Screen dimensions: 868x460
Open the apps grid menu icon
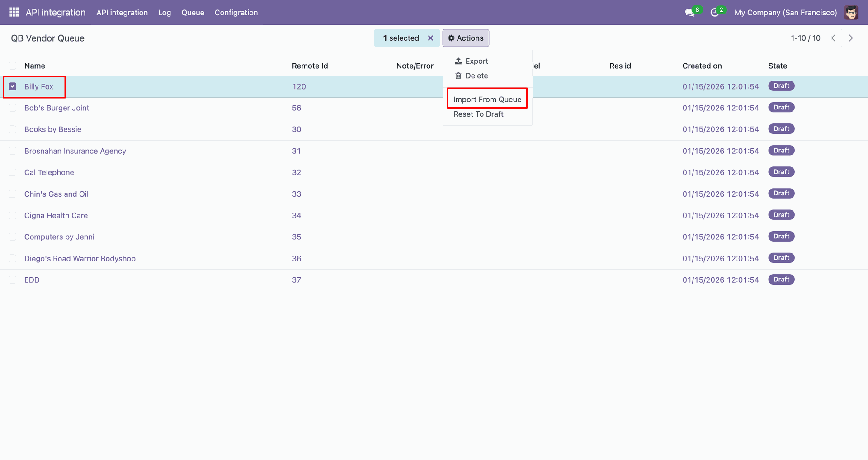pos(14,12)
